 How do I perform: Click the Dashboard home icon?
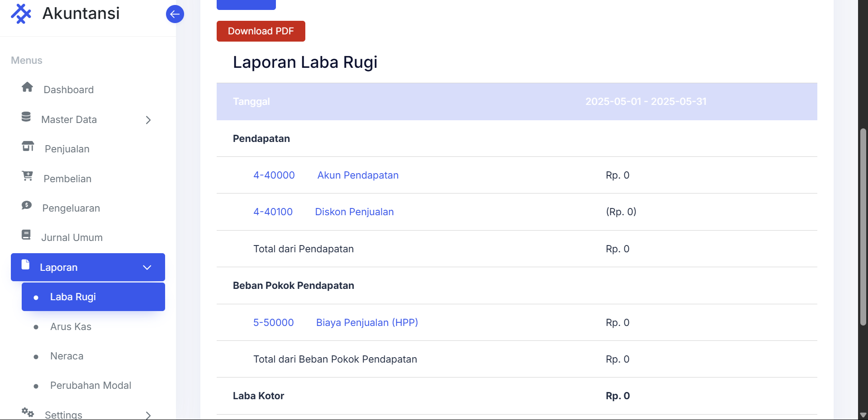(27, 87)
